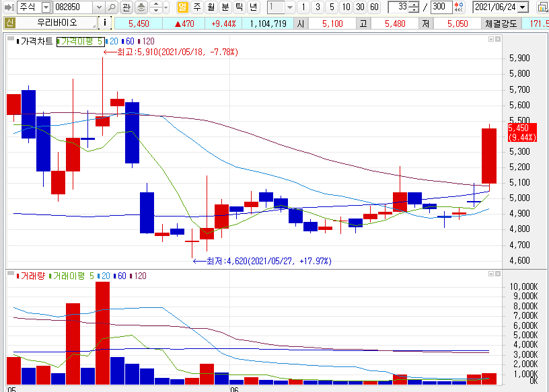The width and height of the screenshot is (549, 392).
Task: Click the 관 watchlist button
Action: click(126, 7)
